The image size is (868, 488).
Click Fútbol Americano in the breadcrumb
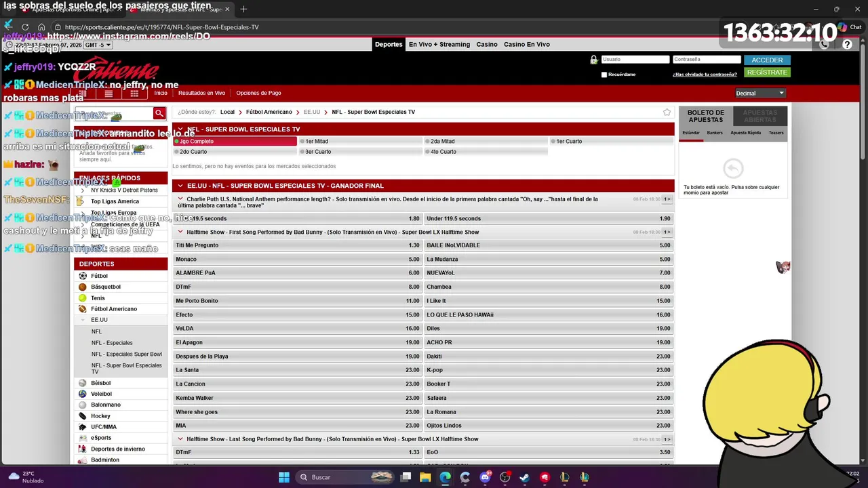(x=269, y=112)
